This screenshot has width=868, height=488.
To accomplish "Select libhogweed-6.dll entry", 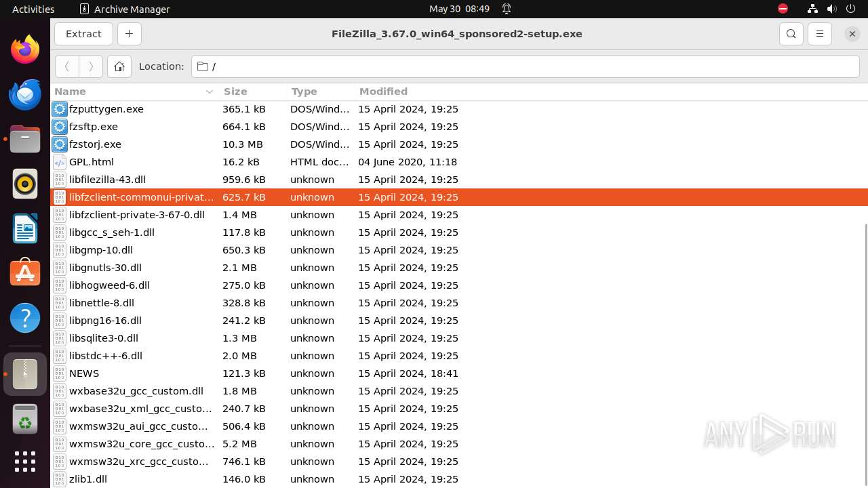I will click(x=459, y=285).
